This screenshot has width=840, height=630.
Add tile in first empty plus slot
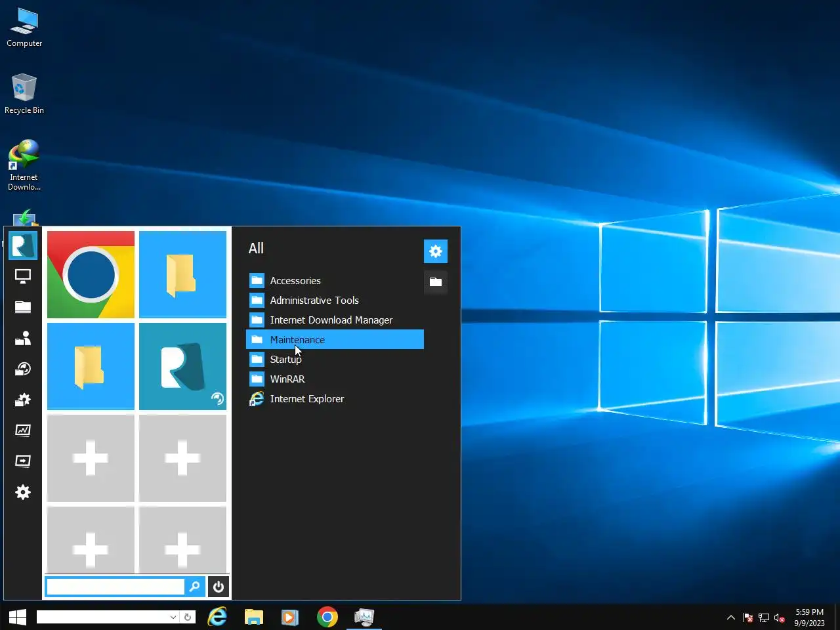(x=91, y=458)
